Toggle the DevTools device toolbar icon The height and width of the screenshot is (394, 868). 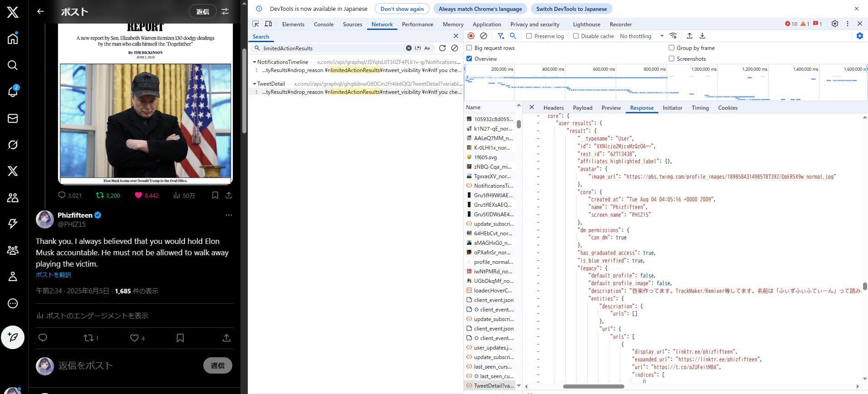pos(269,24)
